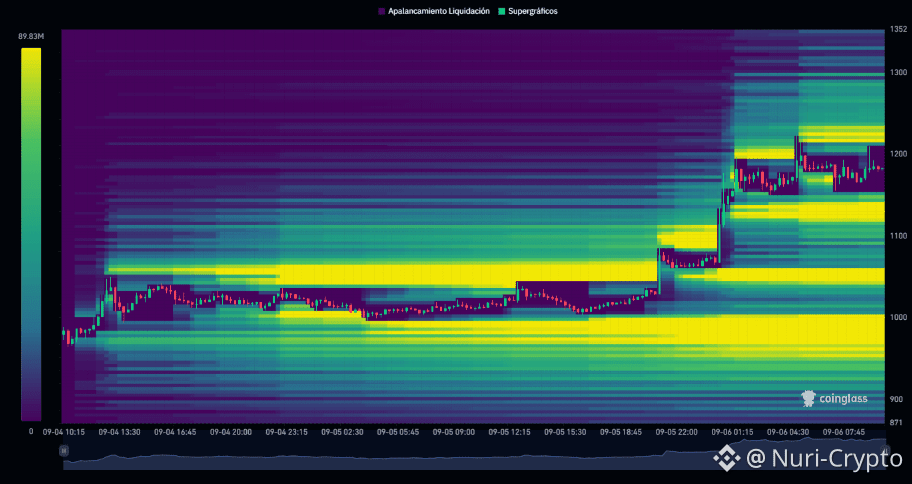Select the 09-05 09:00 time axis label
Screen dimensions: 912x484
click(454, 432)
